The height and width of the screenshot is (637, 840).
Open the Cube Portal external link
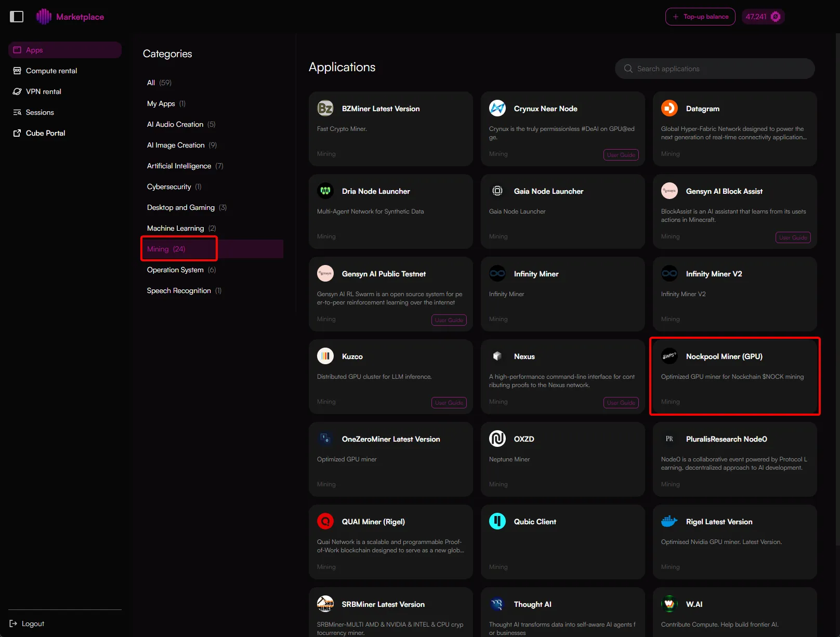click(x=65, y=133)
